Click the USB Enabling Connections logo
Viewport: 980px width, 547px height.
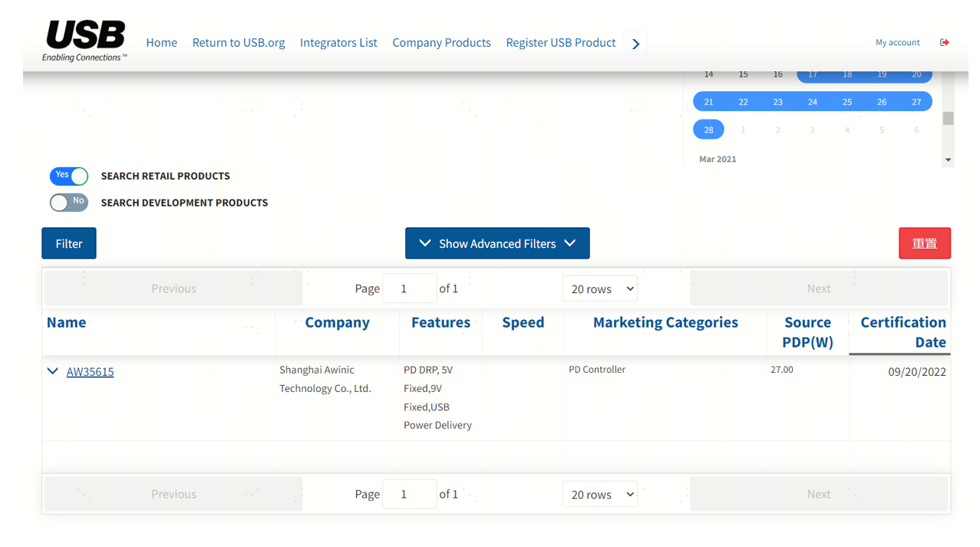pyautogui.click(x=84, y=41)
